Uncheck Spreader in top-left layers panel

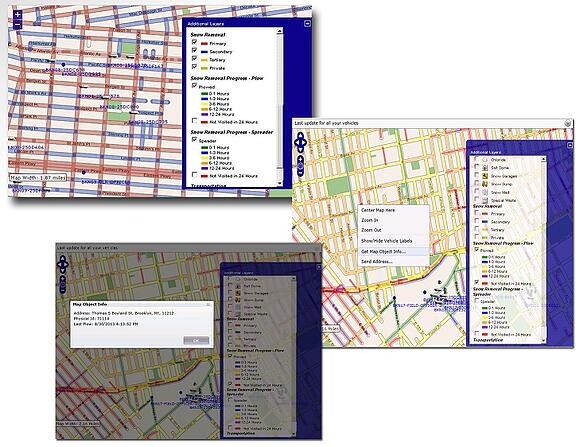point(194,140)
